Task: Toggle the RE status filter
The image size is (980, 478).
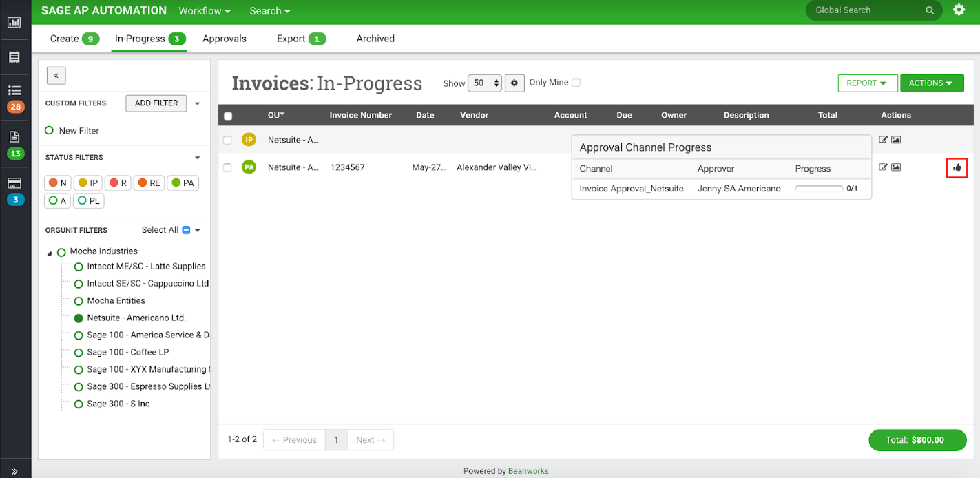Action: 149,183
